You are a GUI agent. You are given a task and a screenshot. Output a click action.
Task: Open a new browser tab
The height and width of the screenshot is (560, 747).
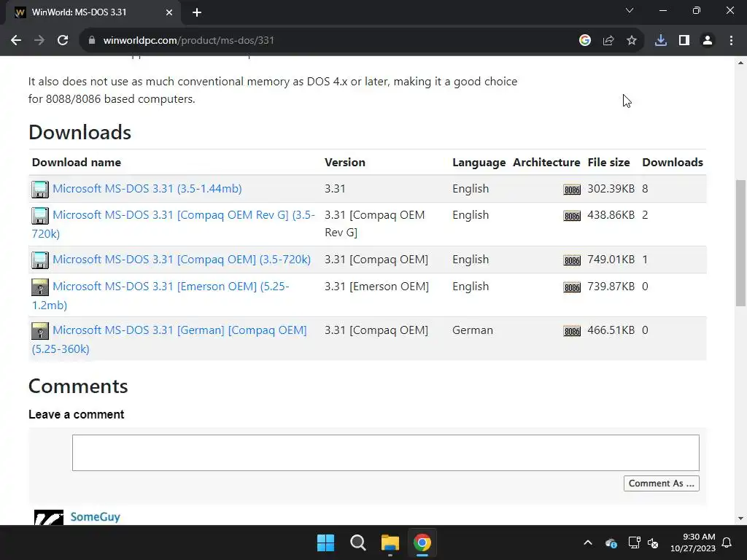coord(197,12)
